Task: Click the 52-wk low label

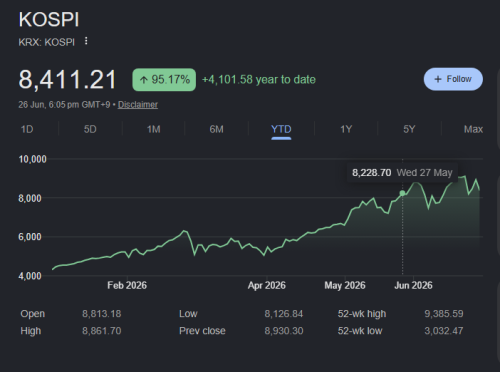Action: pos(360,331)
